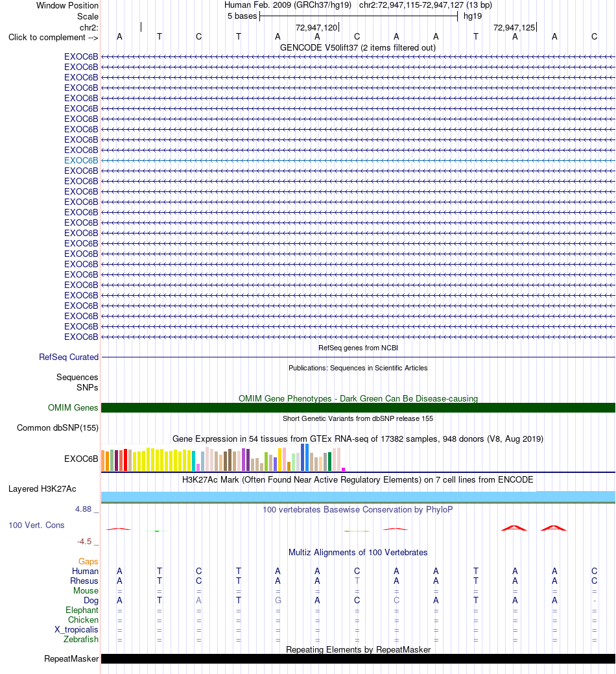This screenshot has width=616, height=674.
Task: Click the chr2: ruler label
Action: pyautogui.click(x=89, y=27)
